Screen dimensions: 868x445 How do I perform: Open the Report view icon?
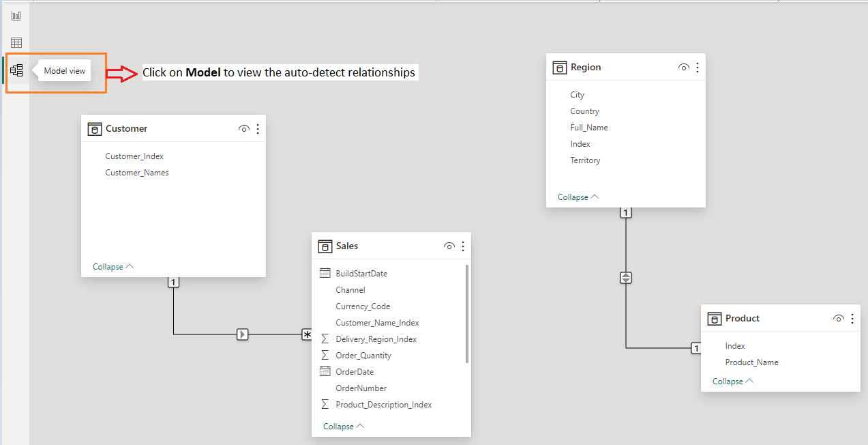point(16,16)
